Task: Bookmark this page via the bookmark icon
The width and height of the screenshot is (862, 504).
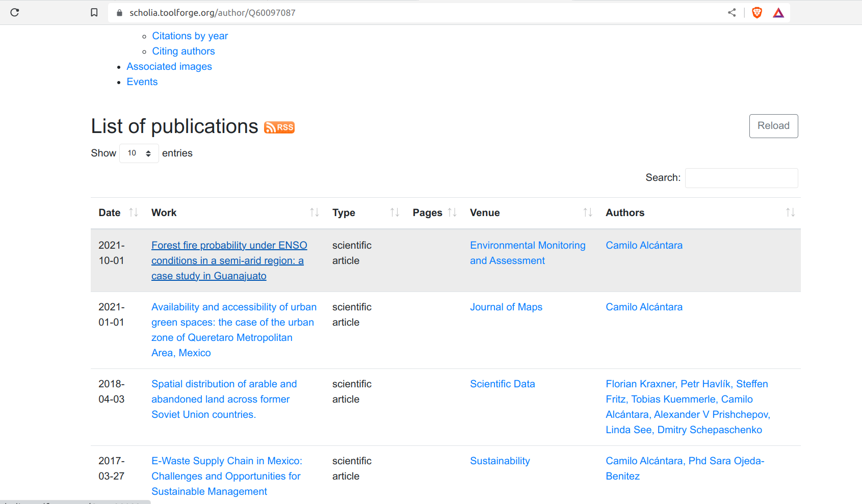Action: coord(94,12)
